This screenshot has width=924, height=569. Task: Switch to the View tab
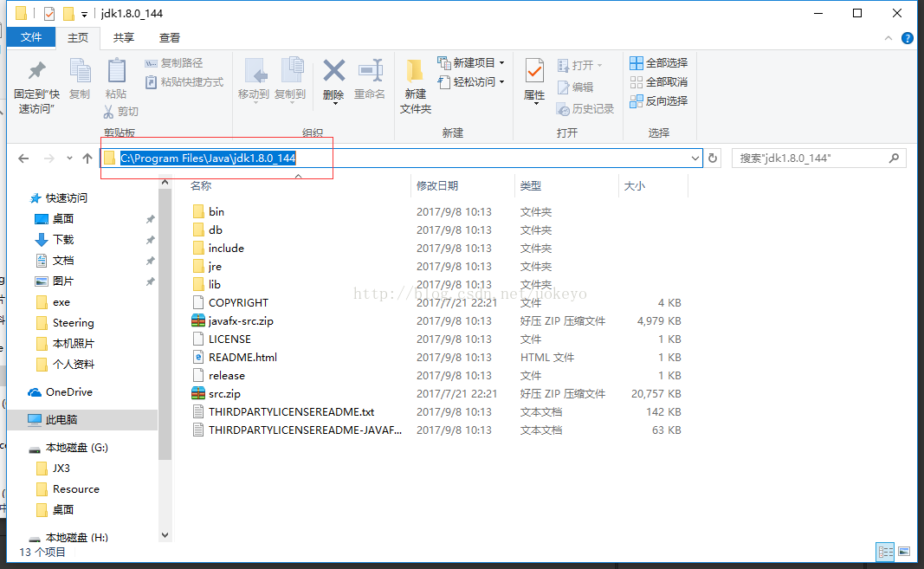point(169,38)
